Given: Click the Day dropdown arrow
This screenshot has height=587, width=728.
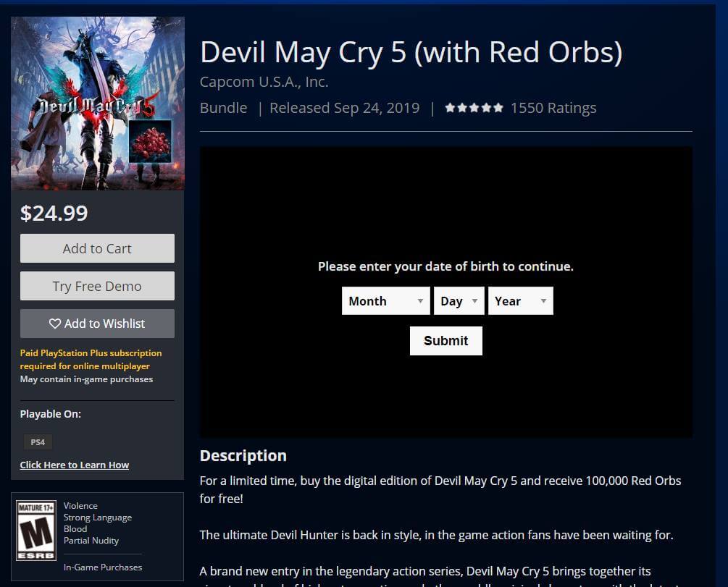Looking at the screenshot, I should [x=474, y=300].
